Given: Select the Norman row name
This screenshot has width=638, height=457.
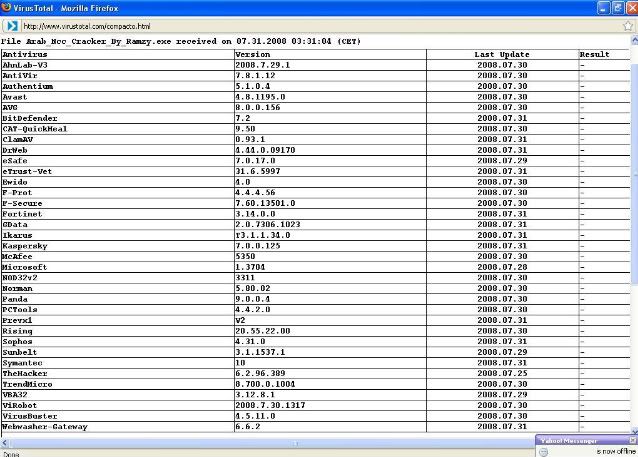Looking at the screenshot, I should point(17,289).
